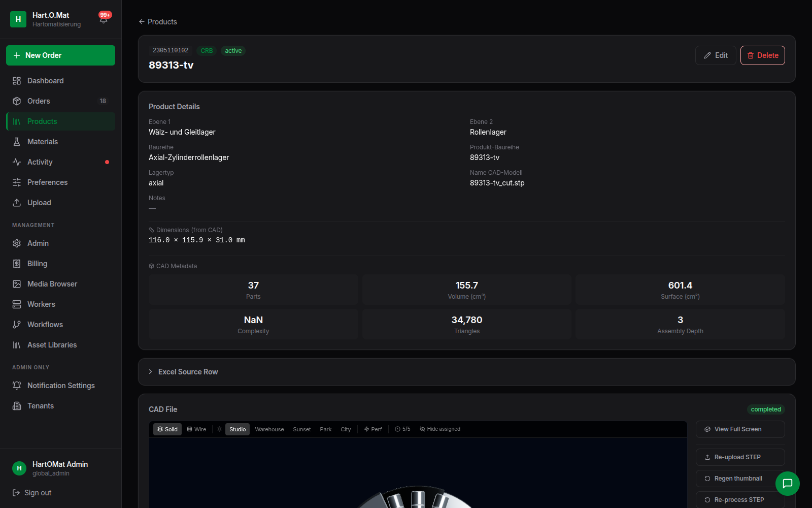Click the Dashboard grid icon
Screen dimensions: 812x508
pyautogui.click(x=17, y=81)
